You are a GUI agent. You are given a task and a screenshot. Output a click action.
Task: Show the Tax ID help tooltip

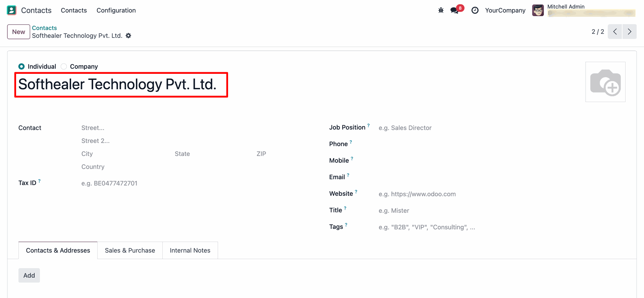point(39,181)
